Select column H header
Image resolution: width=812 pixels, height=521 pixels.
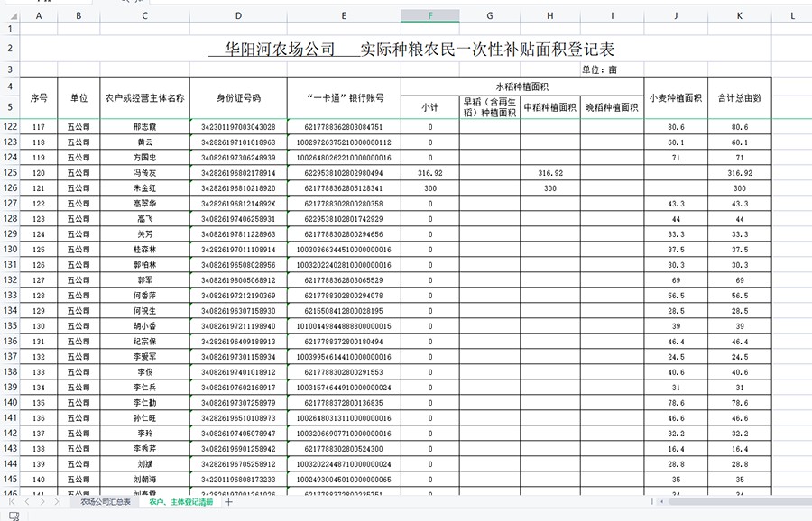550,16
